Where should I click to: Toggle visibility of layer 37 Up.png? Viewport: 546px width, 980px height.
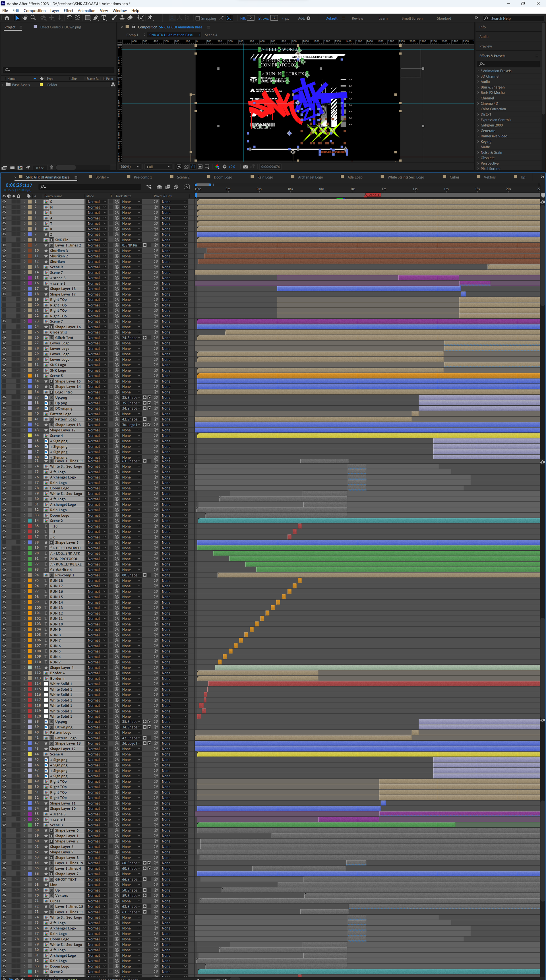(x=4, y=397)
